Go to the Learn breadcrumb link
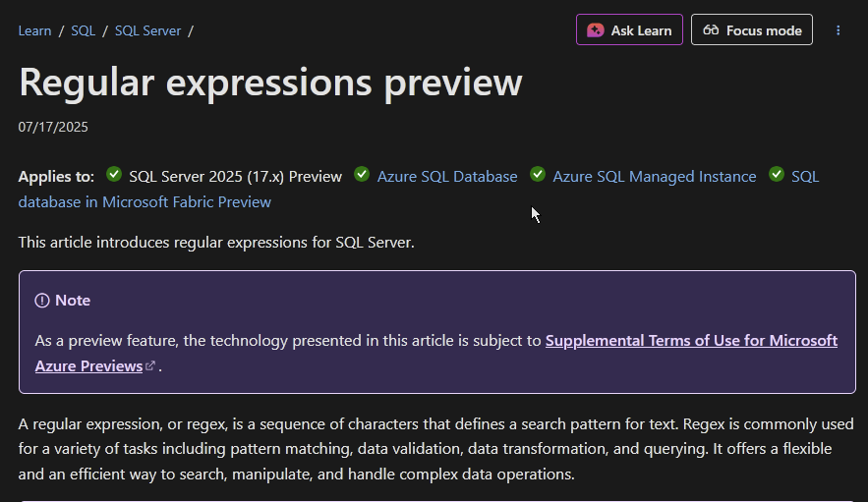Image resolution: width=868 pixels, height=502 pixels. pyautogui.click(x=34, y=30)
